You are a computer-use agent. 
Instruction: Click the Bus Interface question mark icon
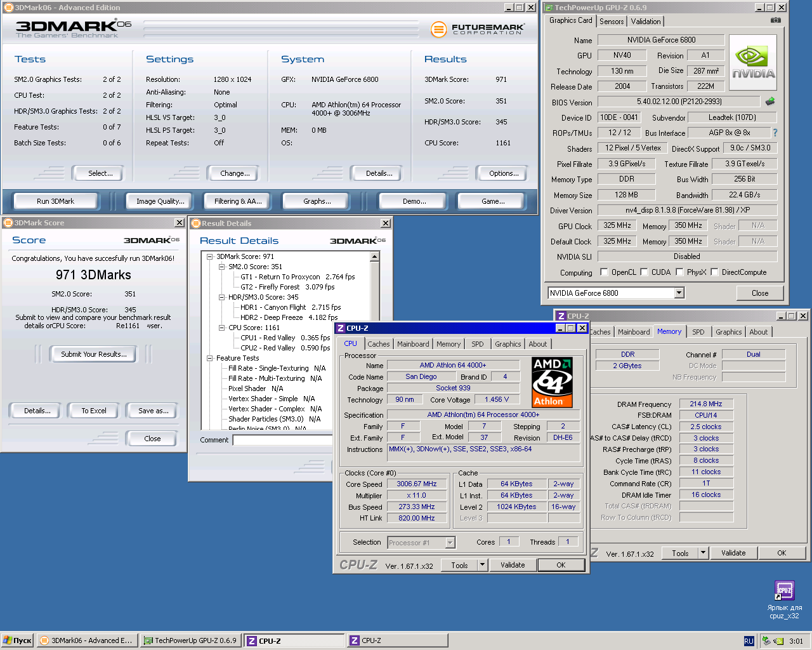coord(775,133)
